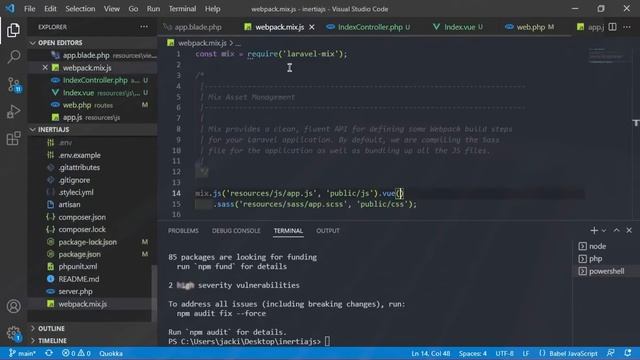This screenshot has width=640, height=360.
Task: Change indentation via Spaces: 4
Action: [x=473, y=353]
